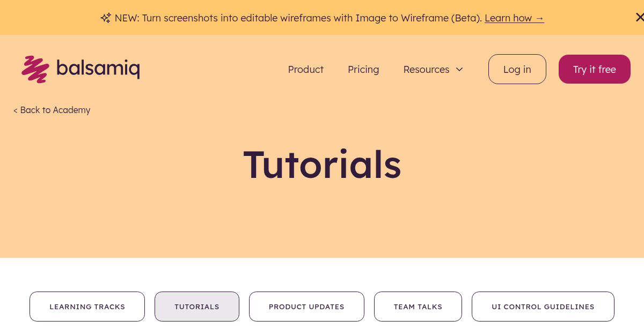
Task: Open the Product menu item
Action: (x=305, y=69)
